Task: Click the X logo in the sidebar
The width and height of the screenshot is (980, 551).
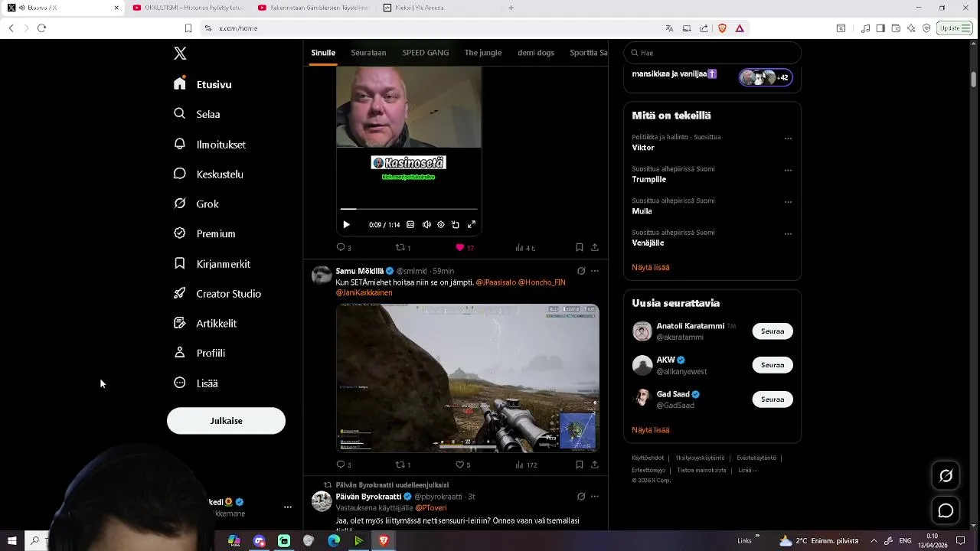Action: [x=180, y=54]
